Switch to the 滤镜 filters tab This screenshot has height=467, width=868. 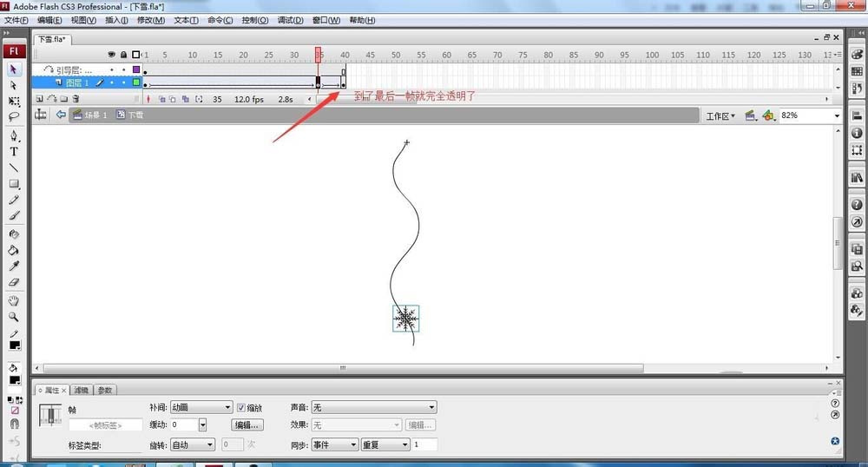(82, 391)
